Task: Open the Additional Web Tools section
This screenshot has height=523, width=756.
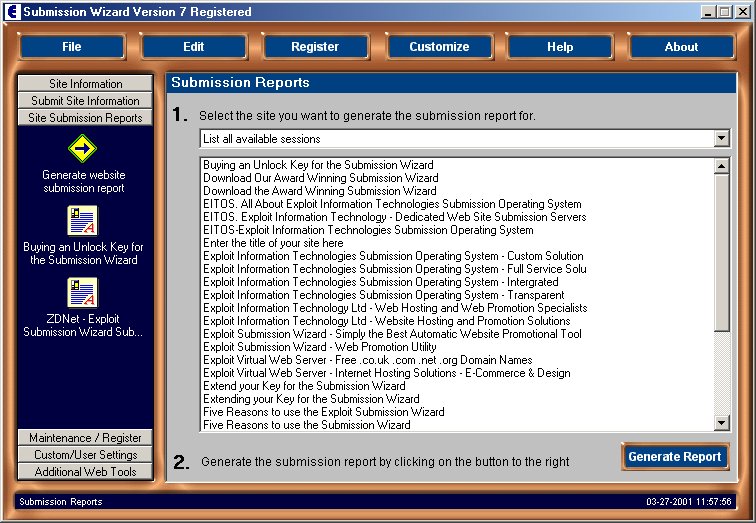Action: tap(85, 471)
